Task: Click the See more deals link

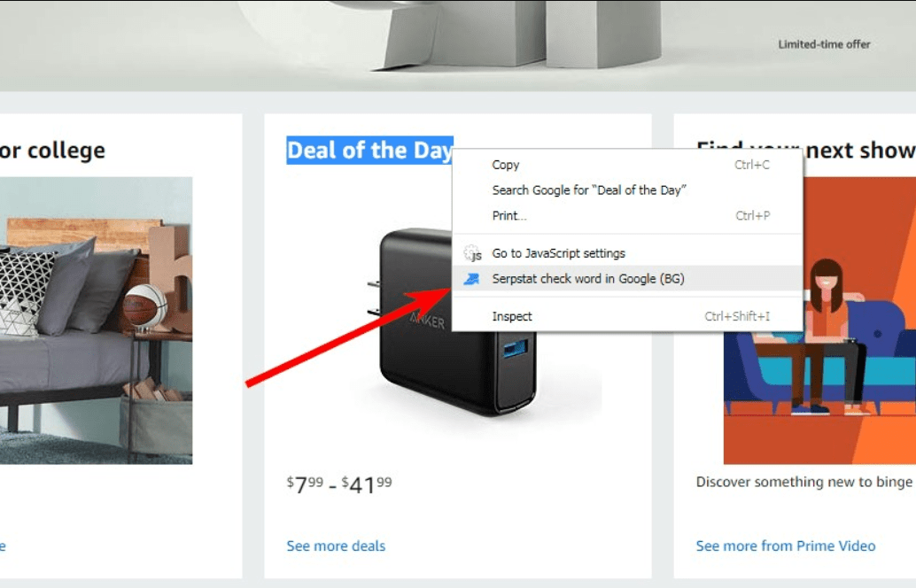Action: (x=336, y=546)
